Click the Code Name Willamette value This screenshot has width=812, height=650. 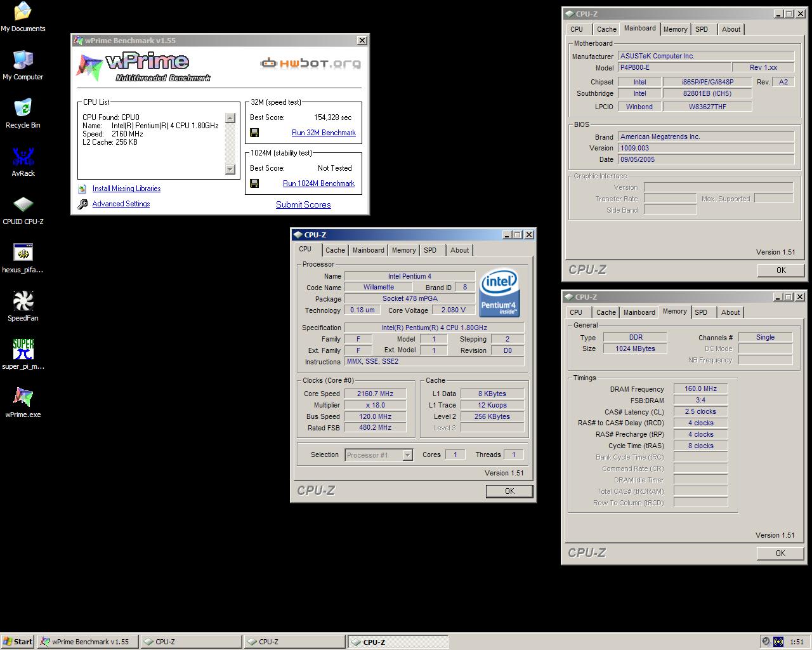click(x=379, y=288)
